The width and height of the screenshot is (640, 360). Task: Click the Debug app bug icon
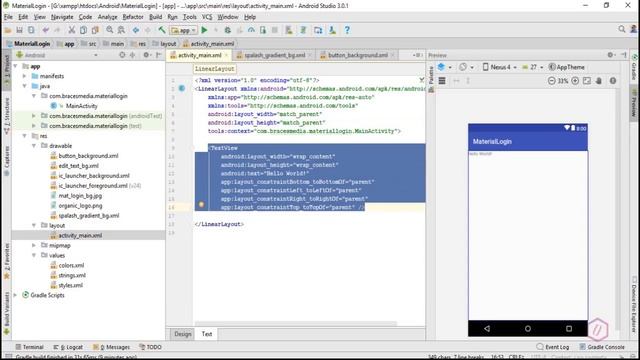tap(228, 30)
